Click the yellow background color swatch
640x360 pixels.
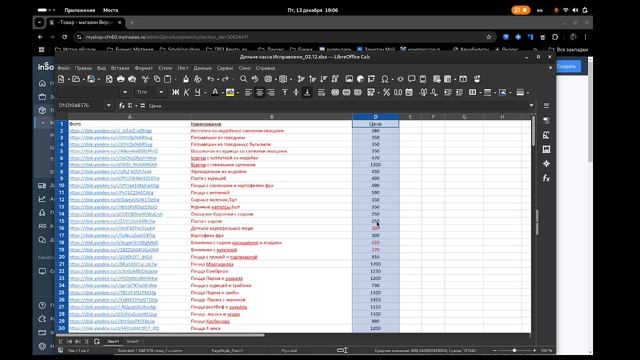coord(230,93)
